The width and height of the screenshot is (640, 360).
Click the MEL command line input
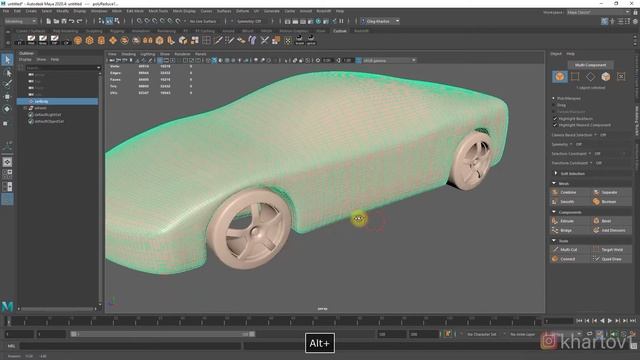(x=131, y=346)
